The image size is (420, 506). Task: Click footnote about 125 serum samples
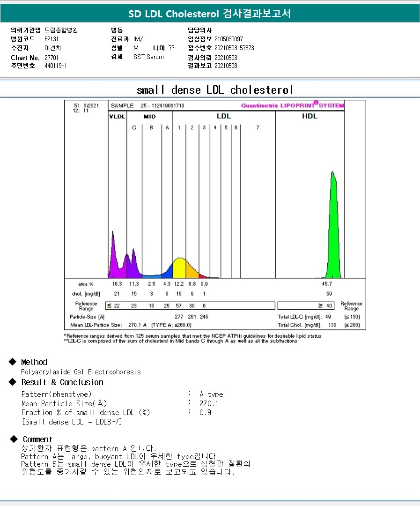[x=192, y=336]
